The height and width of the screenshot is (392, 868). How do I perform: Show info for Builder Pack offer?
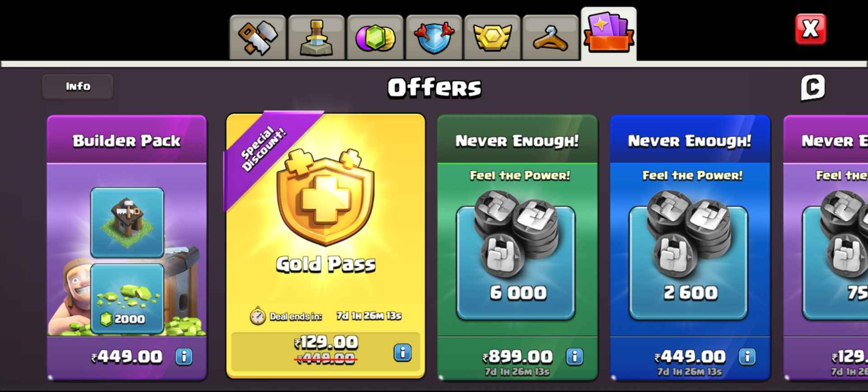coord(184,357)
